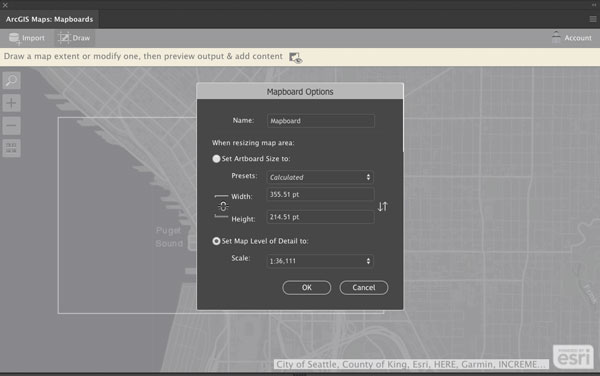Viewport: 600px width, 376px height.
Task: Open the Account menu
Action: click(572, 37)
